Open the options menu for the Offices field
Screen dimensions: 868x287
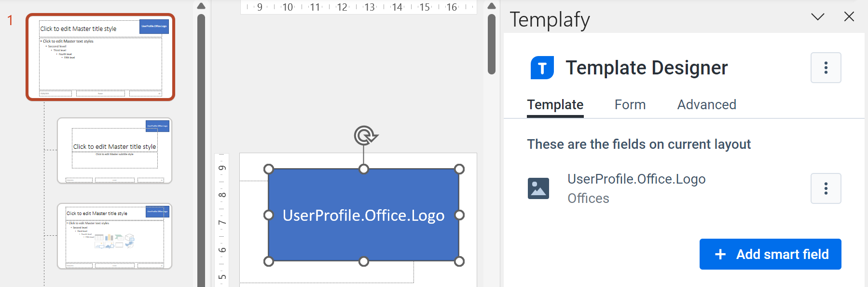pyautogui.click(x=826, y=188)
